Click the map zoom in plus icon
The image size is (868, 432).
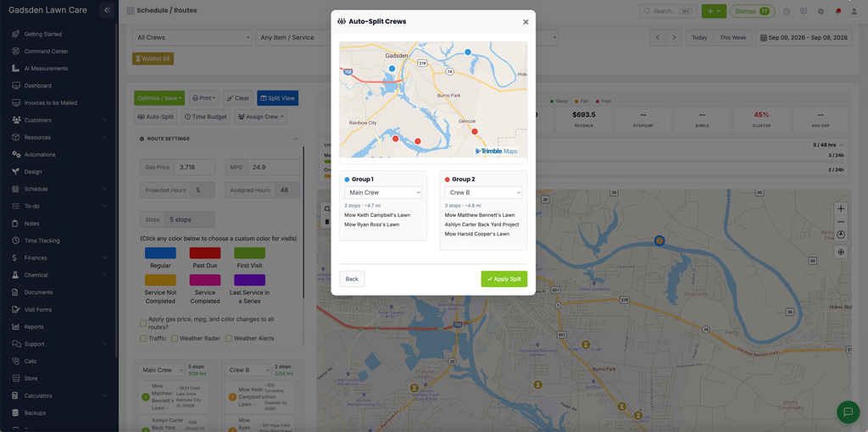coord(841,208)
